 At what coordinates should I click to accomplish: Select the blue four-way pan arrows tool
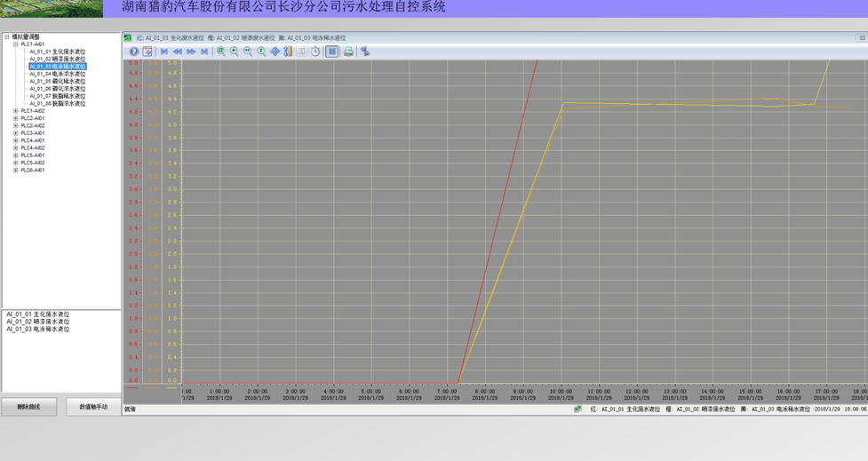tap(275, 52)
